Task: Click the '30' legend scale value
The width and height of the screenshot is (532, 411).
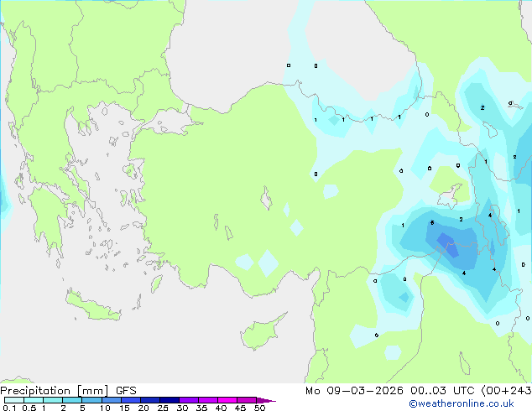Action: (x=182, y=408)
